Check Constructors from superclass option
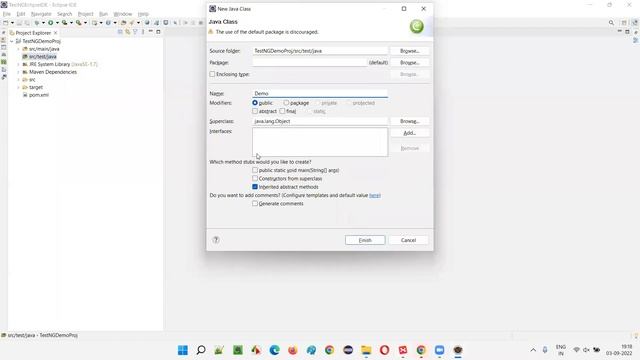The image size is (640, 360). (x=255, y=178)
